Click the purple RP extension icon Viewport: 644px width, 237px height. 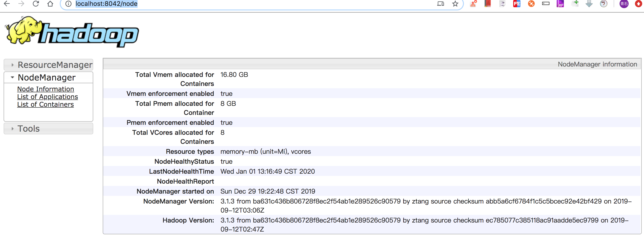click(560, 4)
